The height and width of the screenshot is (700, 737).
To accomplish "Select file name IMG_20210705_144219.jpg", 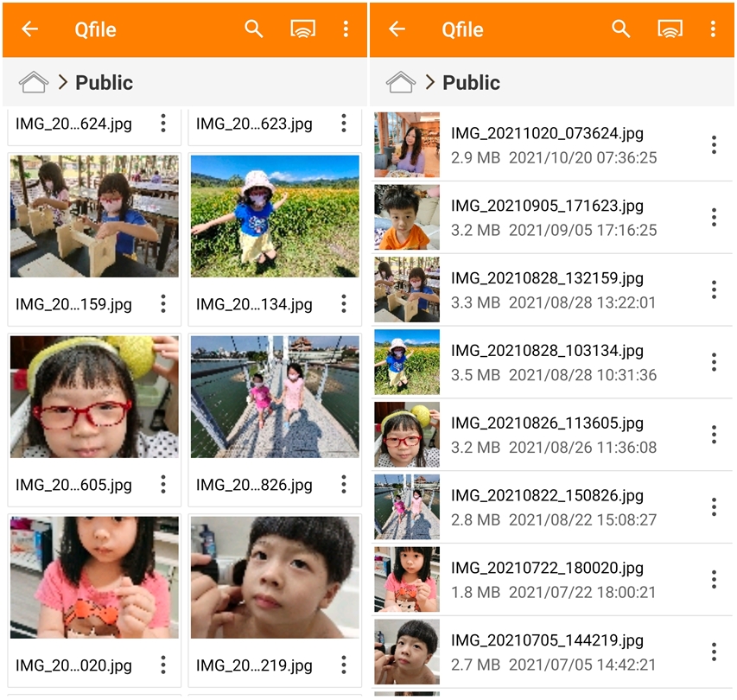I will [547, 640].
